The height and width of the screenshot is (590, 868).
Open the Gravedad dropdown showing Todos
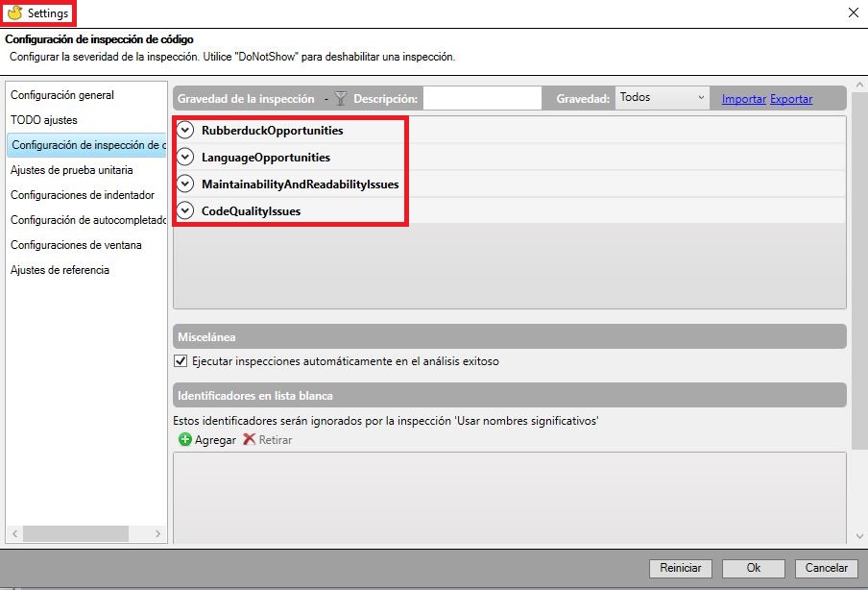point(663,97)
